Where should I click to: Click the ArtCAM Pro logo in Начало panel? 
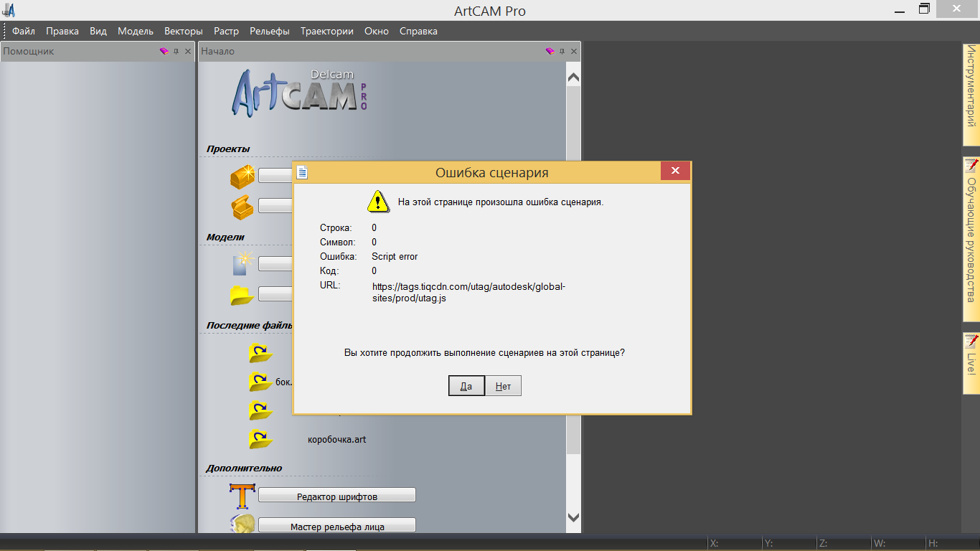point(300,93)
